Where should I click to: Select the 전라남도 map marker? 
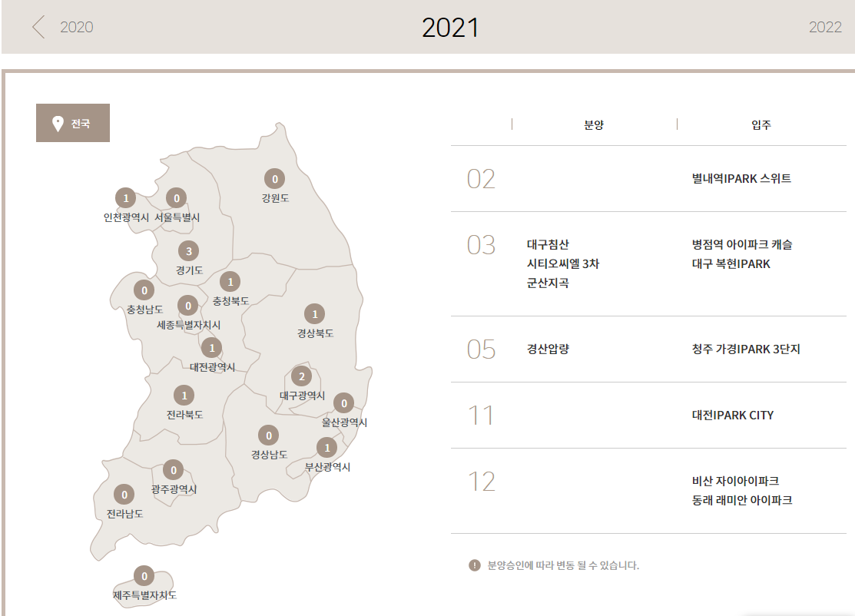[x=124, y=495]
